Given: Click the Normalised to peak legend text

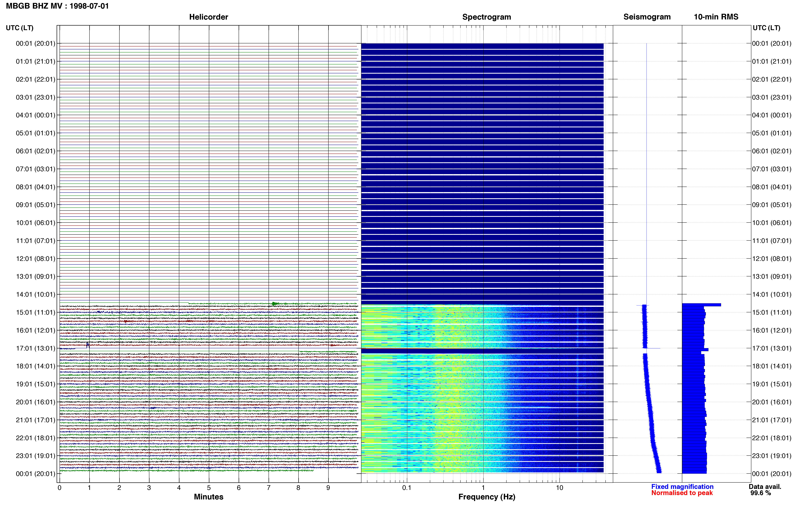Looking at the screenshot, I should coord(682,493).
